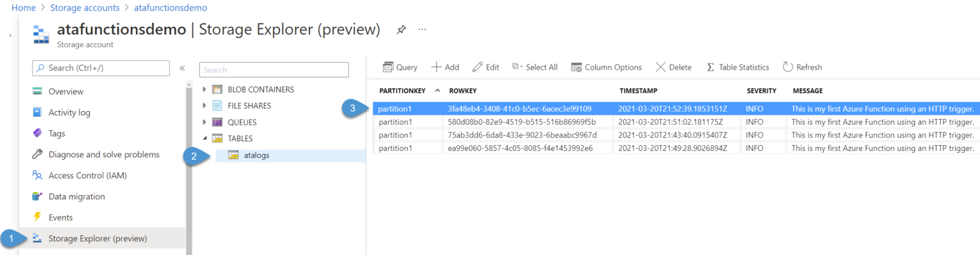Pin the Storage Explorer blade
This screenshot has height=255, width=980.
[401, 29]
